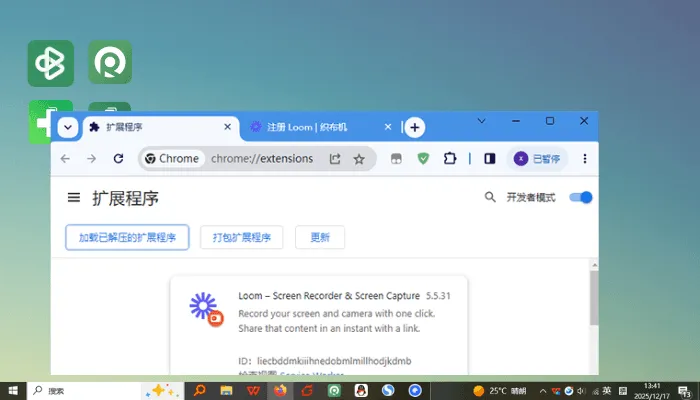Switch input language via 英 indicator

point(607,391)
